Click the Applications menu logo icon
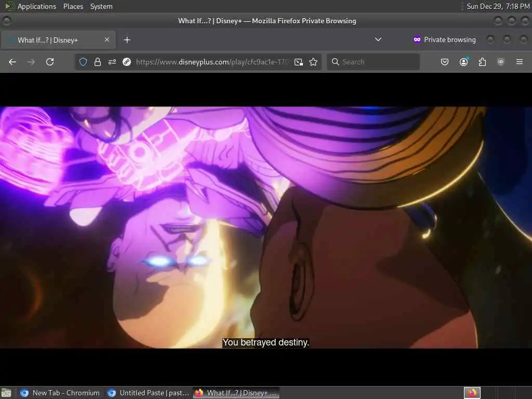The height and width of the screenshot is (399, 532). (9, 6)
